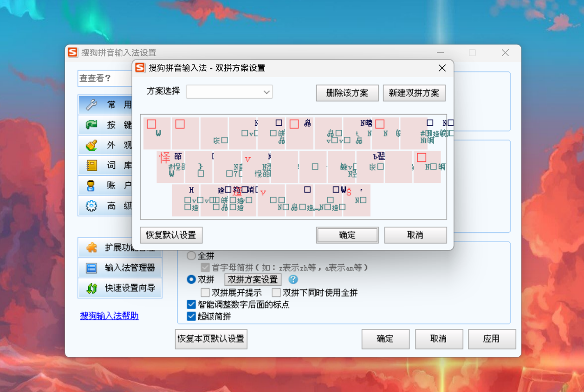Uncheck 智能调整数字后面的标点
The height and width of the screenshot is (392, 584).
[x=191, y=304]
